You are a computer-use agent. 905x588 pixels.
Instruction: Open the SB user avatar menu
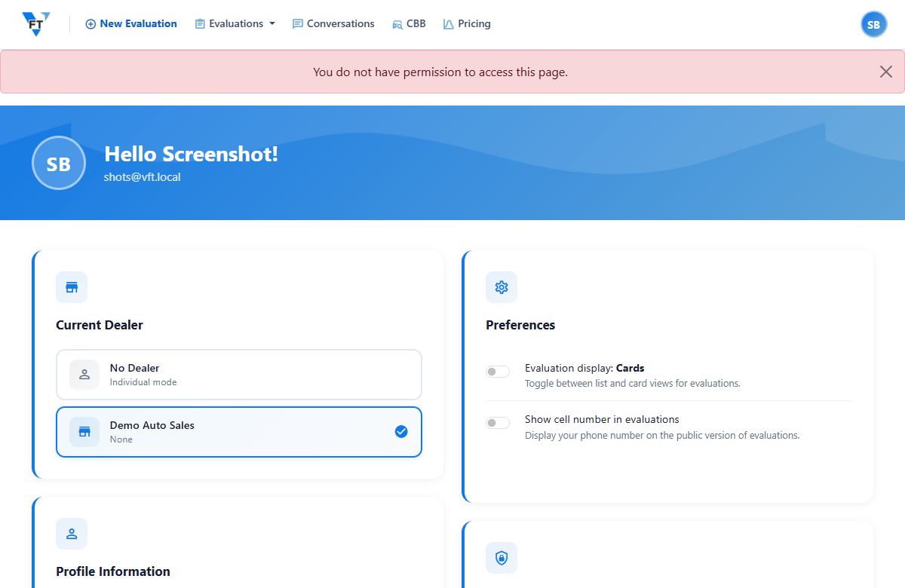pos(873,24)
